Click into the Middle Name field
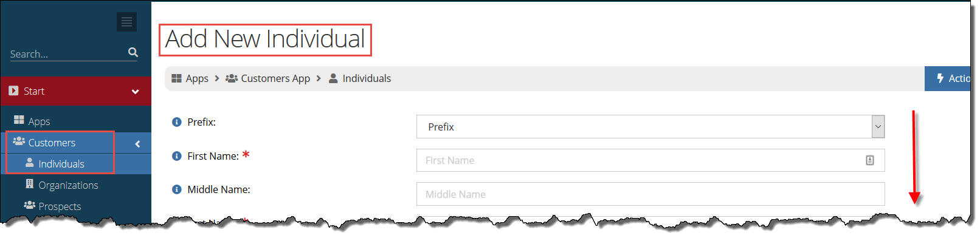The image size is (980, 241). [x=650, y=194]
